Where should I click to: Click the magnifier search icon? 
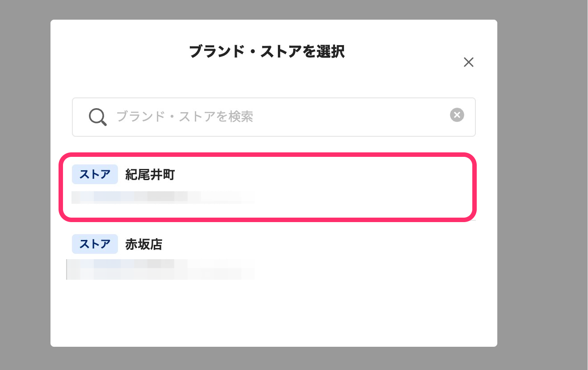click(x=97, y=117)
